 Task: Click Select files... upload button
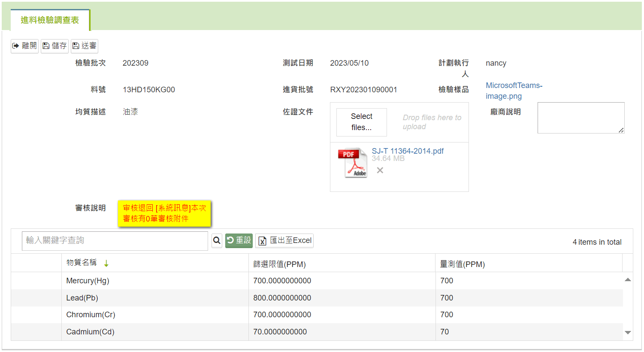click(362, 122)
